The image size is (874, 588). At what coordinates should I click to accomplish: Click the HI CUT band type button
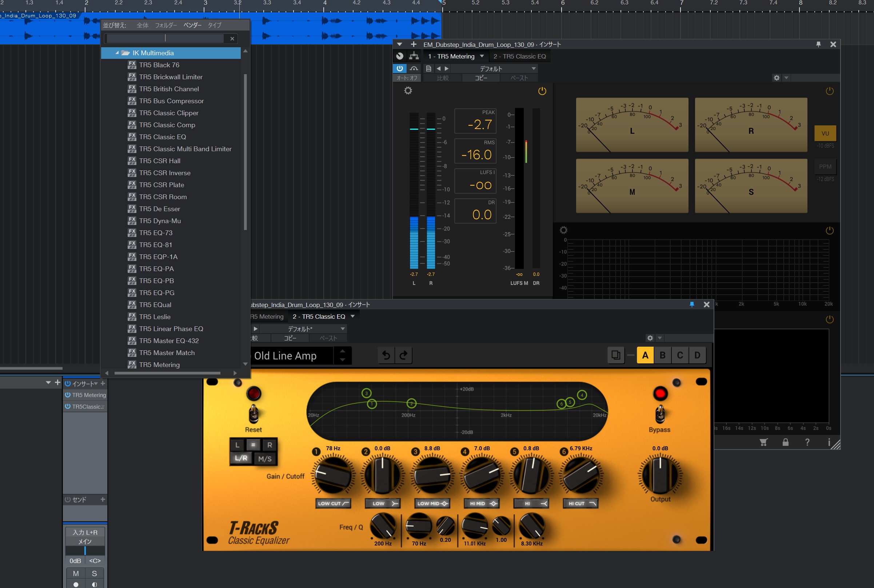click(x=580, y=503)
